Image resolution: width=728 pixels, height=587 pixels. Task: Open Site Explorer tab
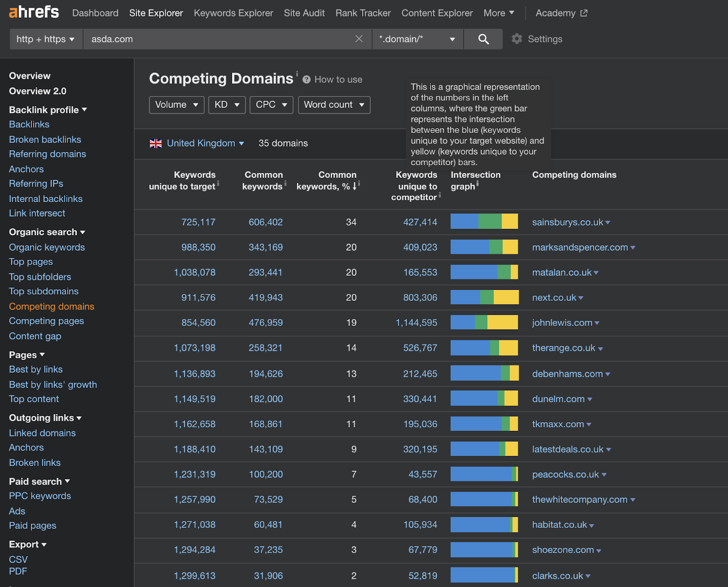pos(156,13)
